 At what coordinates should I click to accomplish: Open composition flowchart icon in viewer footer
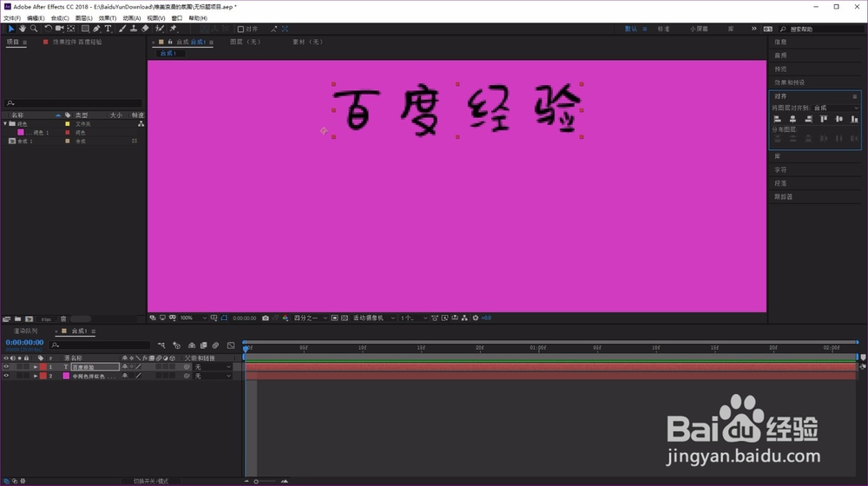click(464, 318)
